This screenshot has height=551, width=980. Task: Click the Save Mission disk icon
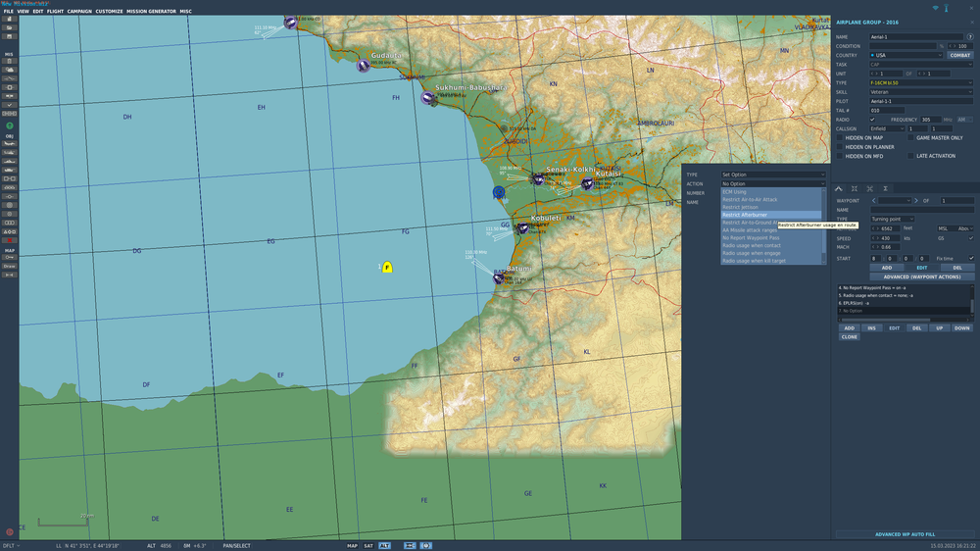[9, 37]
